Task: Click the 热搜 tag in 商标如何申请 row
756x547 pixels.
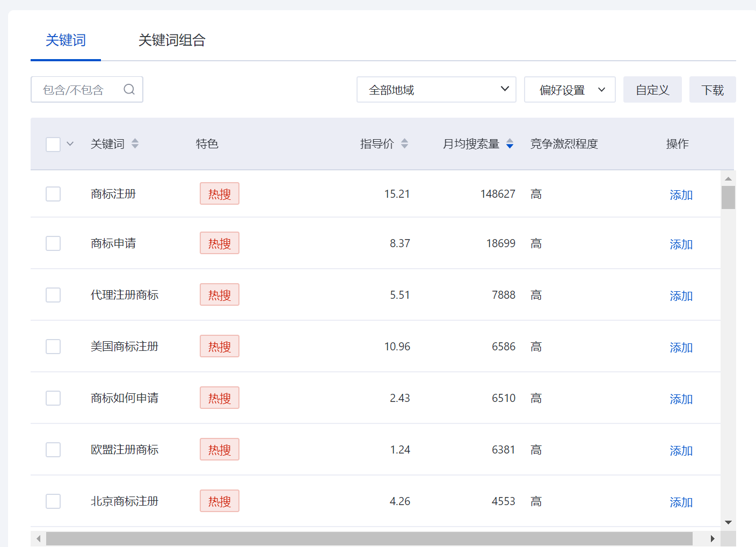Action: (x=220, y=398)
